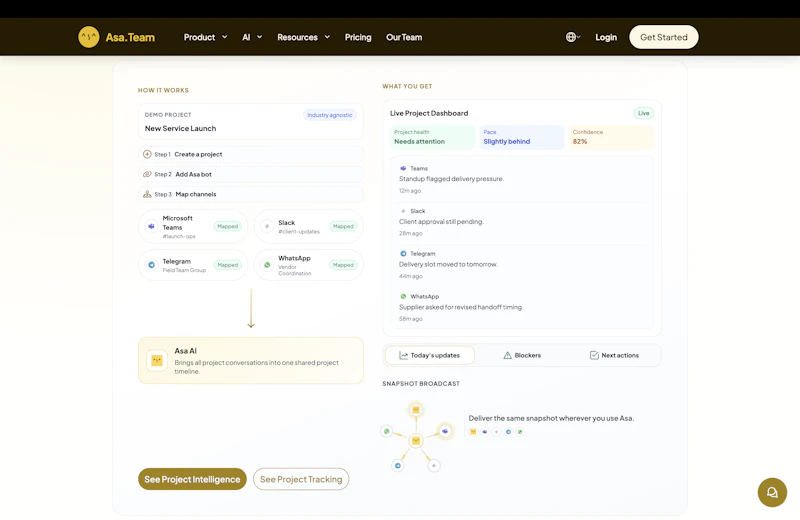Click the Asa AI yellow face icon

pos(157,360)
